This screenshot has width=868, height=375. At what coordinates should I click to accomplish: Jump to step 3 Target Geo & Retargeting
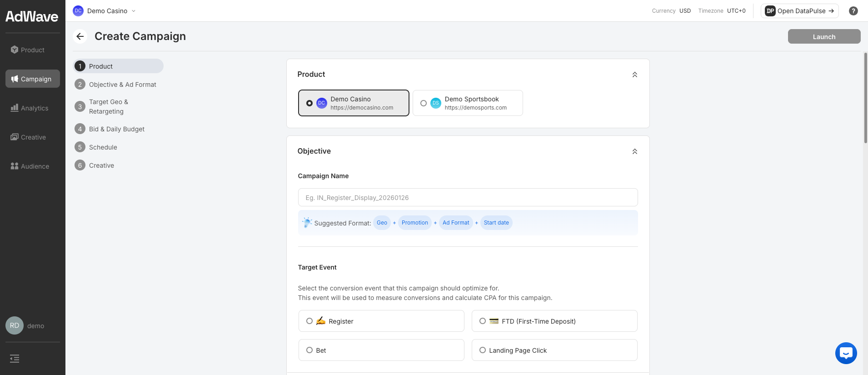(118, 107)
